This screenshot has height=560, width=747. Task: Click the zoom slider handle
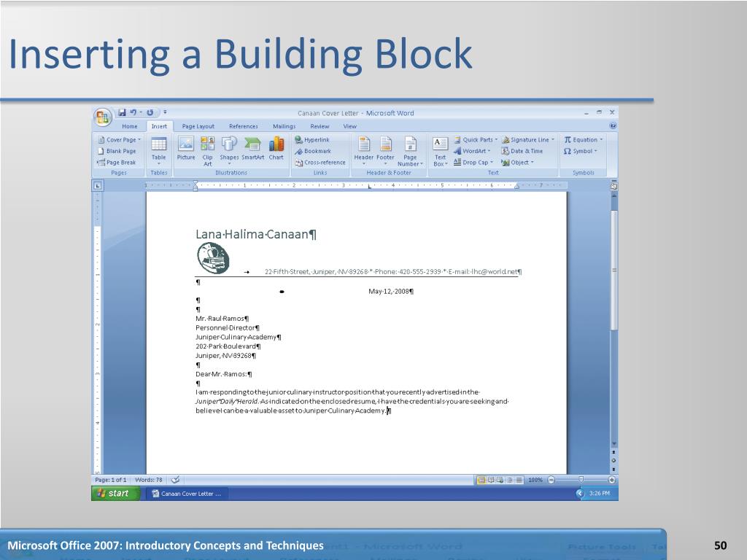click(x=581, y=480)
